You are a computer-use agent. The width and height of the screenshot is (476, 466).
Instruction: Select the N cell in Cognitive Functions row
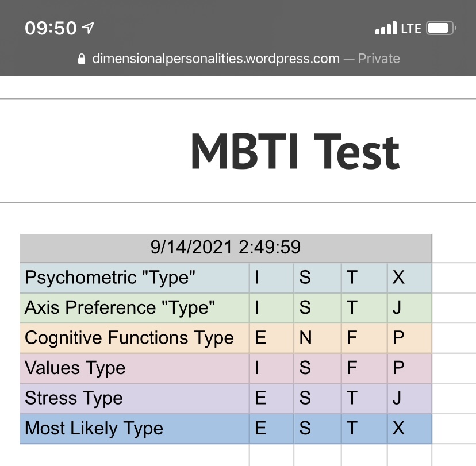(317, 338)
